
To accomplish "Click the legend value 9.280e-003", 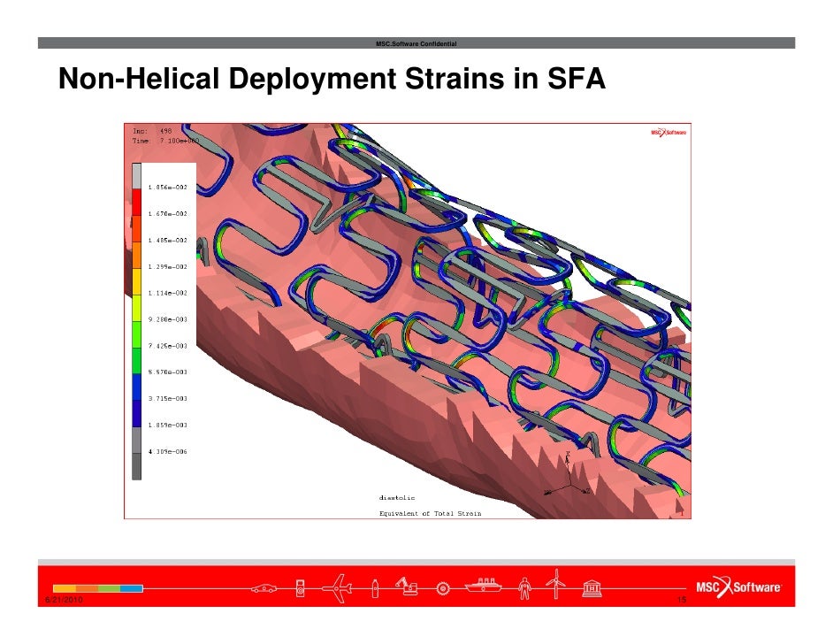I will pos(168,319).
